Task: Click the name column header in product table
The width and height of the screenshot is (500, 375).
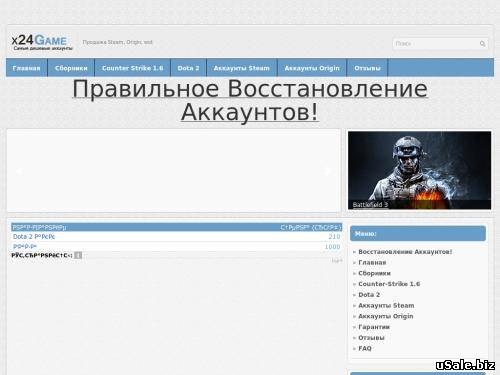Action: [39, 227]
